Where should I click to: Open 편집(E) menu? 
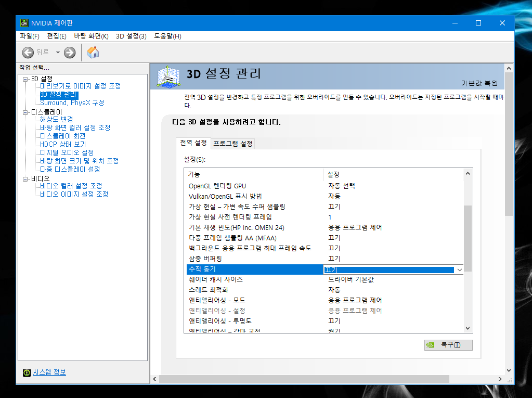click(57, 36)
